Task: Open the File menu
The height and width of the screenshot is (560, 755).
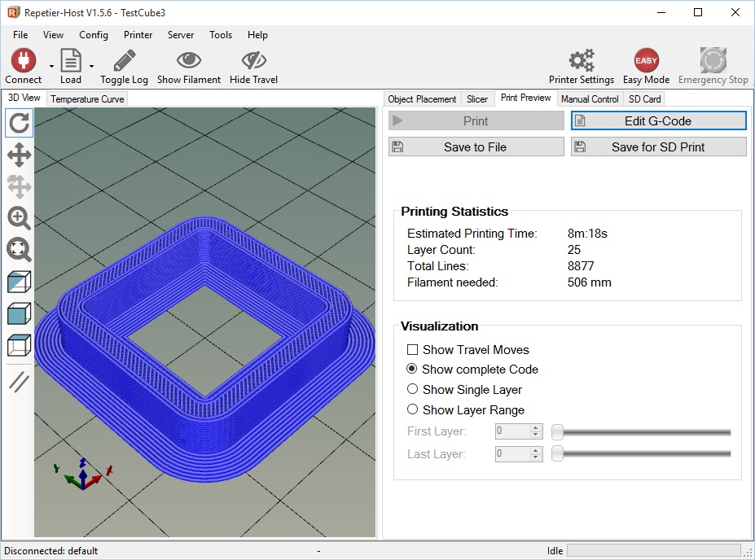Action: pos(20,35)
